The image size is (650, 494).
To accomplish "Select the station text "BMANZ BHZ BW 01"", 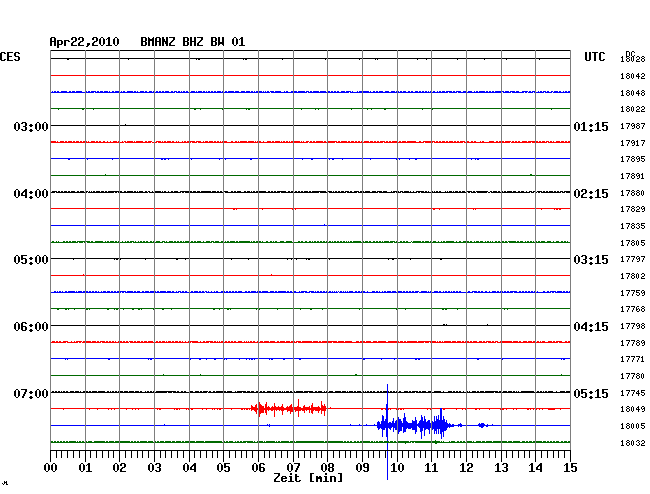I will point(193,42).
